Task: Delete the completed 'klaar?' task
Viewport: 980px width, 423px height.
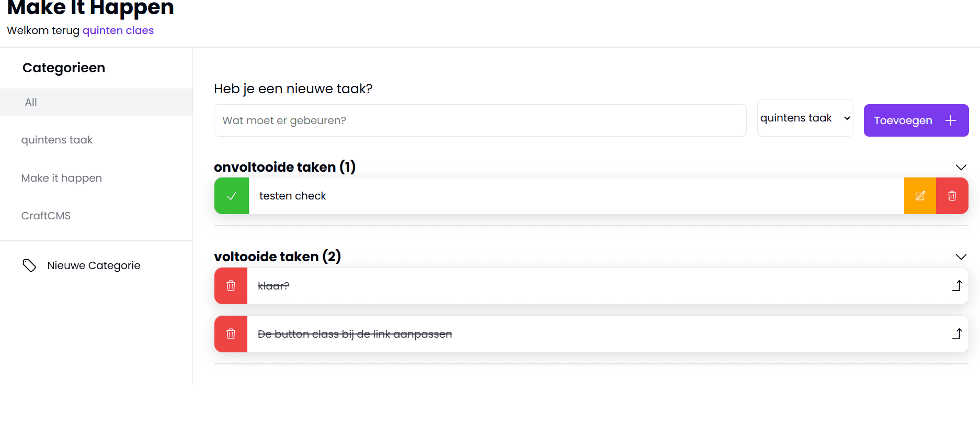Action: tap(231, 286)
